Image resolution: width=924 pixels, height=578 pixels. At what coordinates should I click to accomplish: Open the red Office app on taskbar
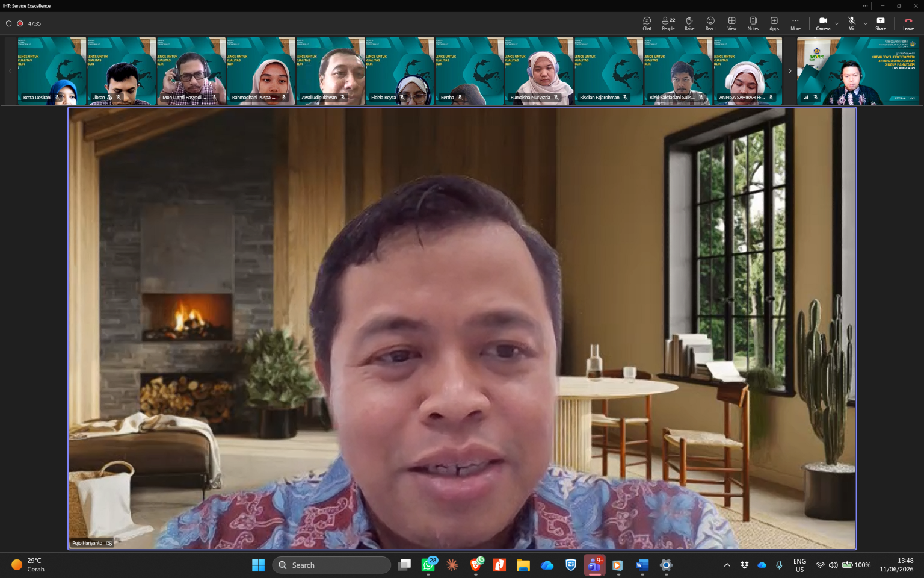coord(499,565)
